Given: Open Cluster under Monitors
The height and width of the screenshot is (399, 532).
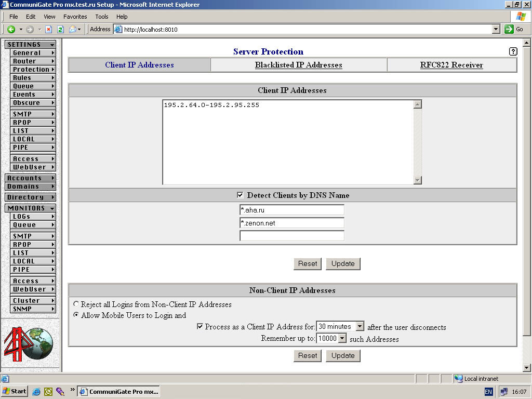Looking at the screenshot, I should 33,300.
